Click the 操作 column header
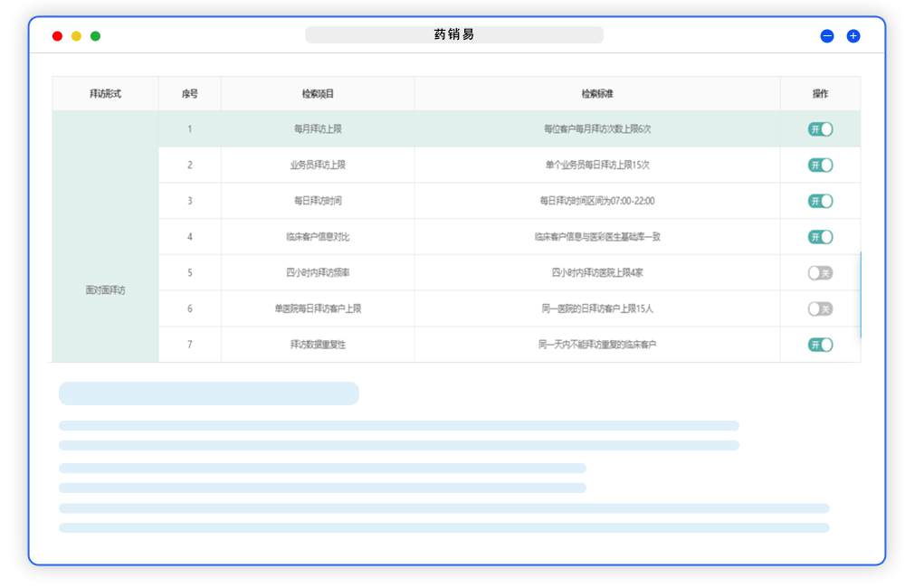 click(x=820, y=94)
